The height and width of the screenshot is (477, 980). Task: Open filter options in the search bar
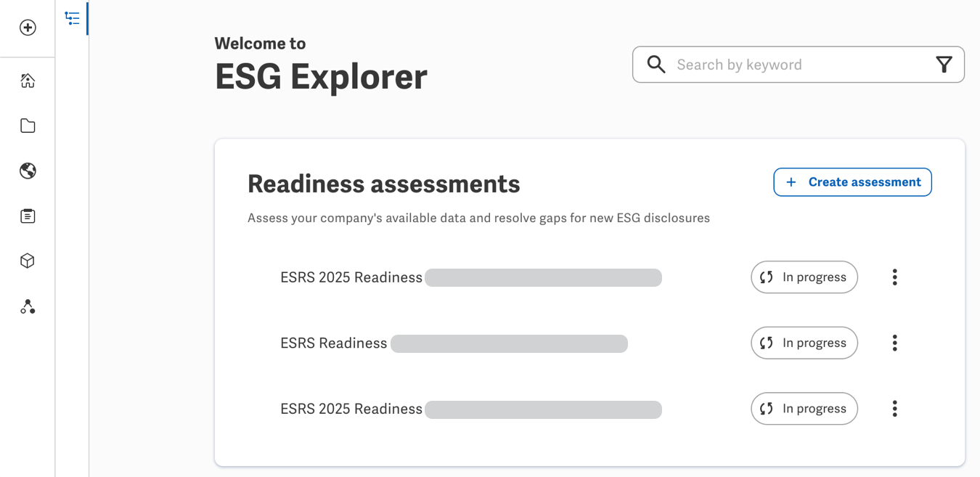point(944,64)
